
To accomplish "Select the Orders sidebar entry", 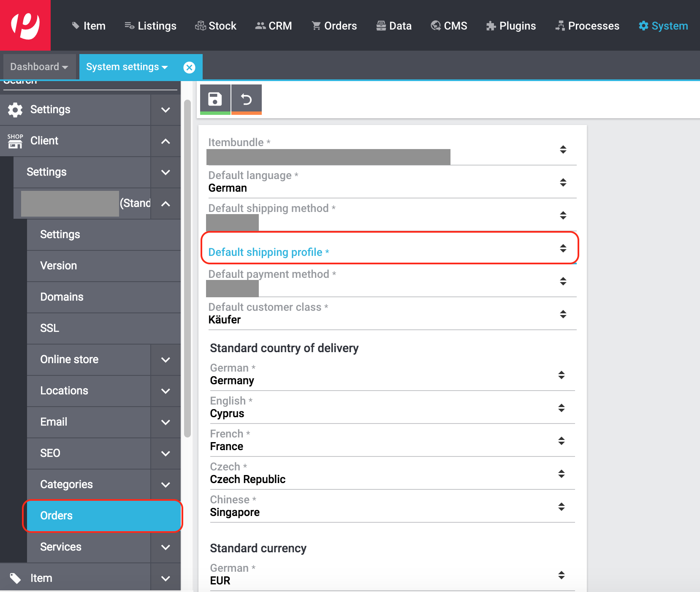I will (x=103, y=516).
